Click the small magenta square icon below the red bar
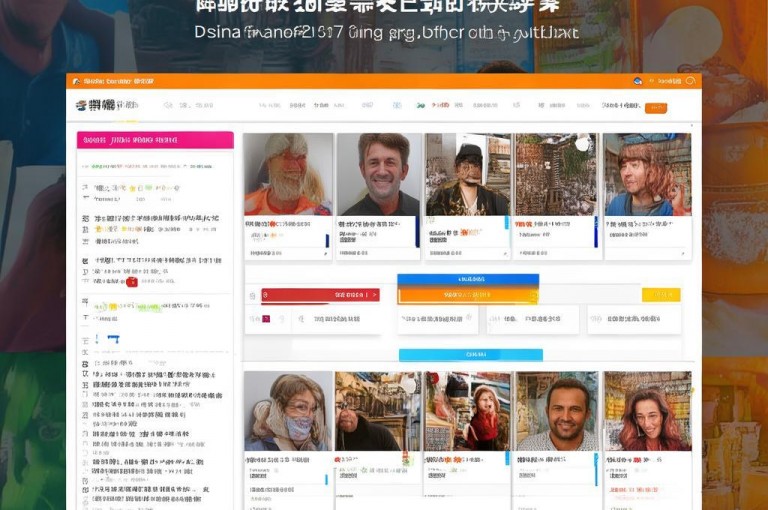The width and height of the screenshot is (768, 510). 266,319
